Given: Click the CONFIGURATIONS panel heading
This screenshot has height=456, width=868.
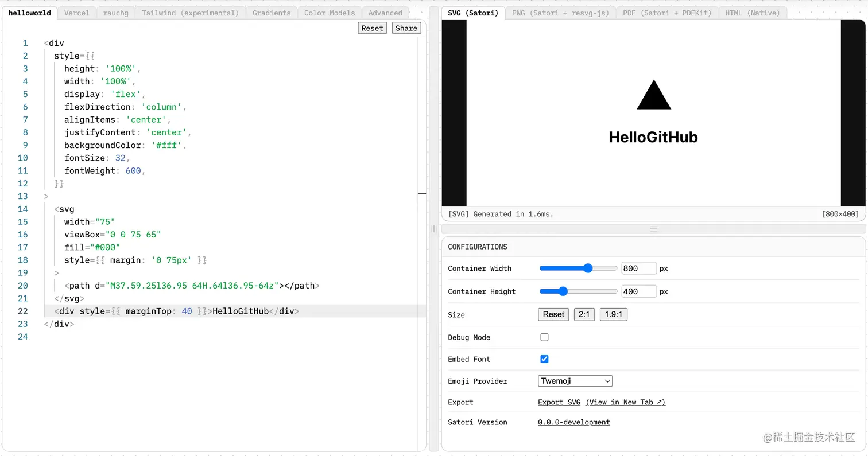Looking at the screenshot, I should coord(478,247).
